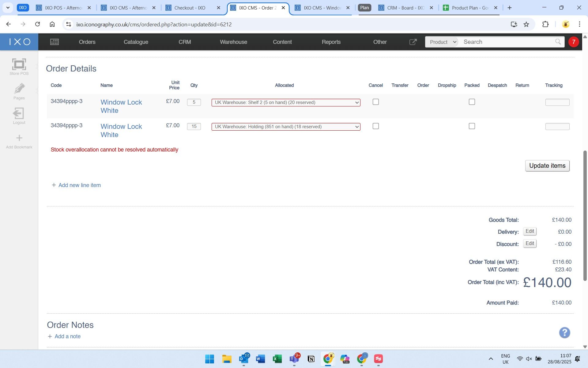Click the Pages pencil icon
This screenshot has width=588, height=368.
[x=19, y=89]
